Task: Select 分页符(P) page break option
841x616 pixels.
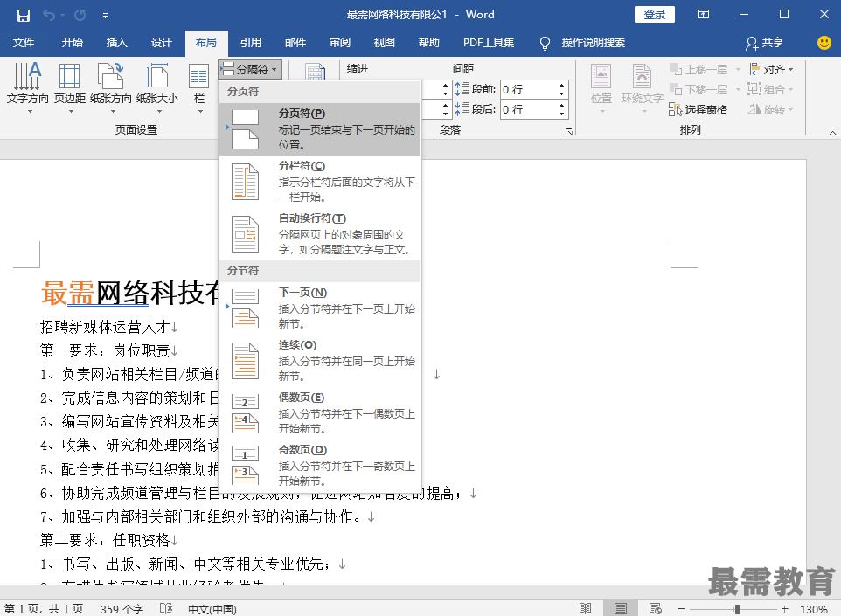Action: tap(320, 128)
